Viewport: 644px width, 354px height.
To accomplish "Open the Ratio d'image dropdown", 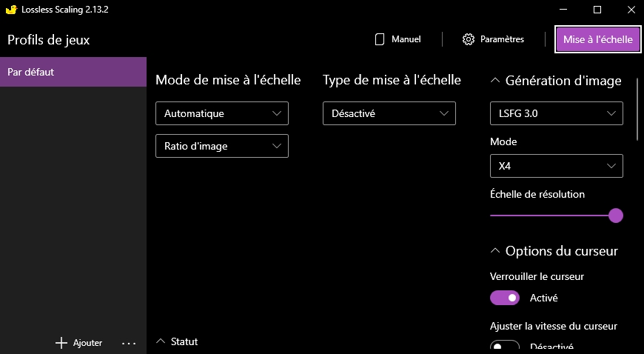I will [221, 146].
